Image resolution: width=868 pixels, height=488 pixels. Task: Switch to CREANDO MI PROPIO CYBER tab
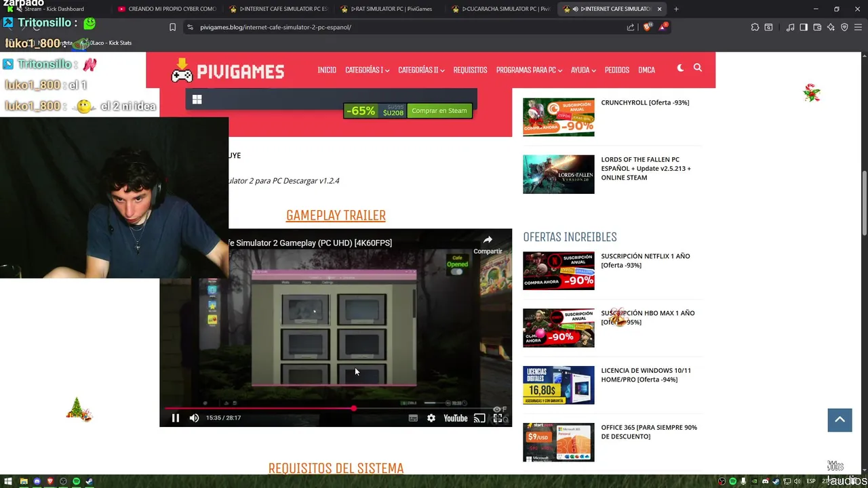166,9
